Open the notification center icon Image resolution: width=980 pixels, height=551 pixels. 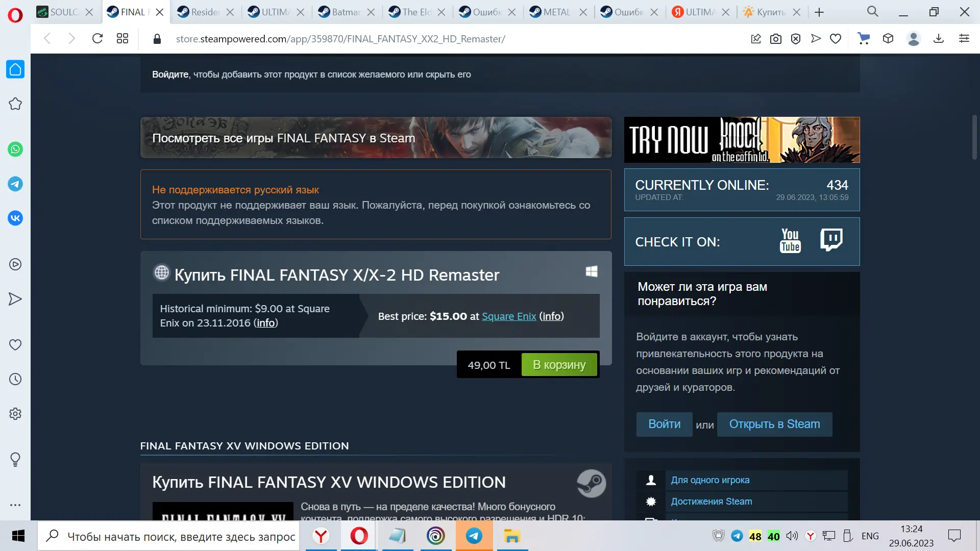click(954, 536)
